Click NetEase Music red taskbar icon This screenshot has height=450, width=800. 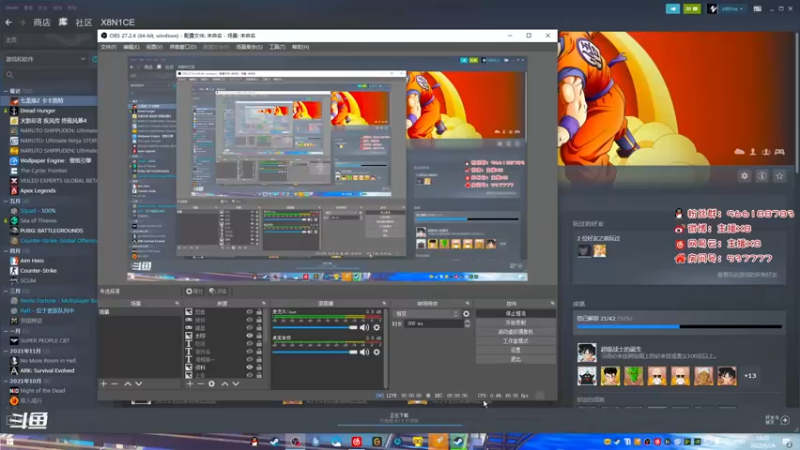click(356, 441)
